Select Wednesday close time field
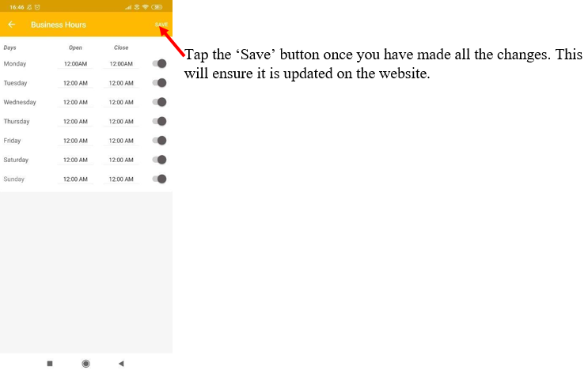588x378 pixels. point(121,102)
